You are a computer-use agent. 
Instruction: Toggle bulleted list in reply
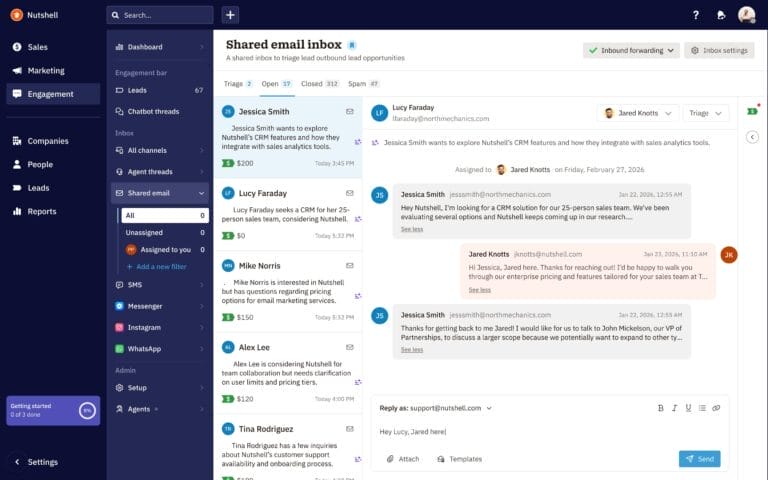[702, 408]
